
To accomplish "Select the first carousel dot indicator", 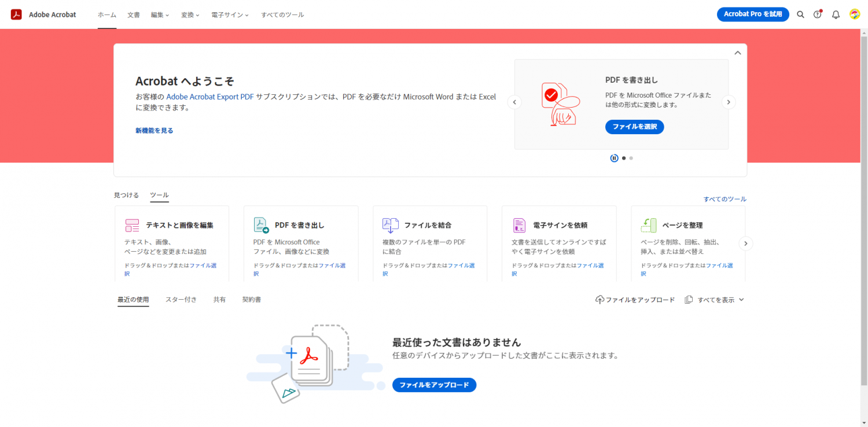I will pos(624,158).
